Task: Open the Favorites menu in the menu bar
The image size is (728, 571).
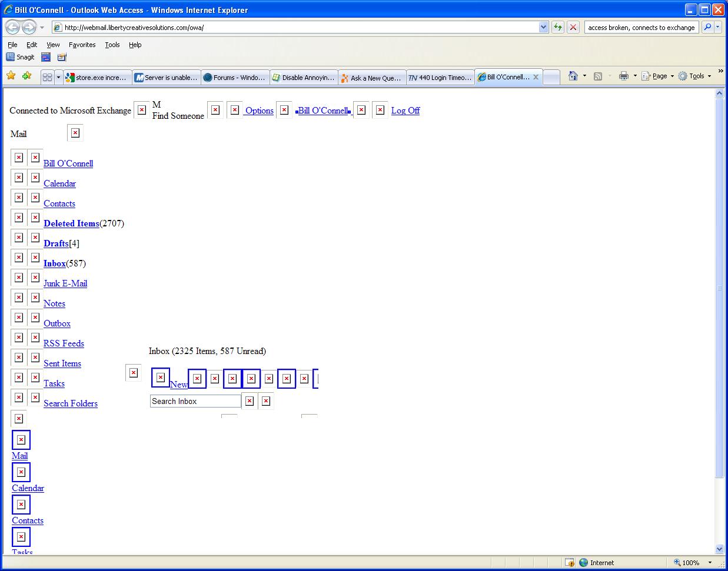Action: pos(82,45)
